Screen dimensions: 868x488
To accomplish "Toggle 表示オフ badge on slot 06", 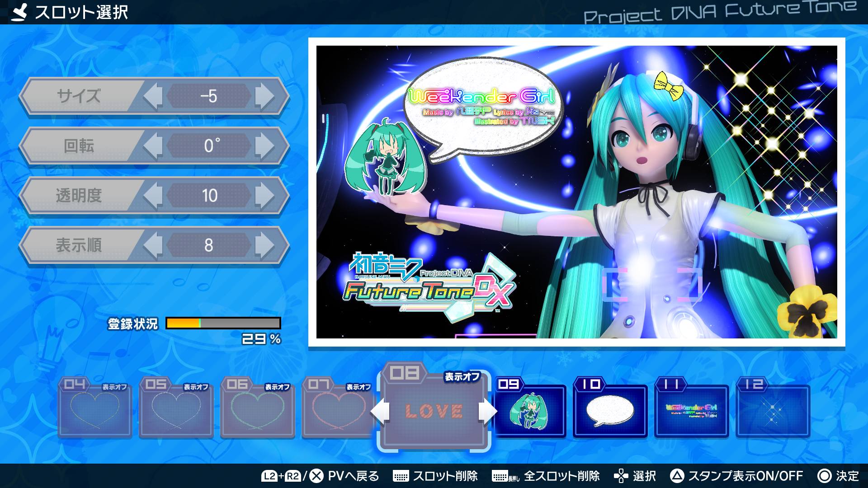I will point(277,387).
